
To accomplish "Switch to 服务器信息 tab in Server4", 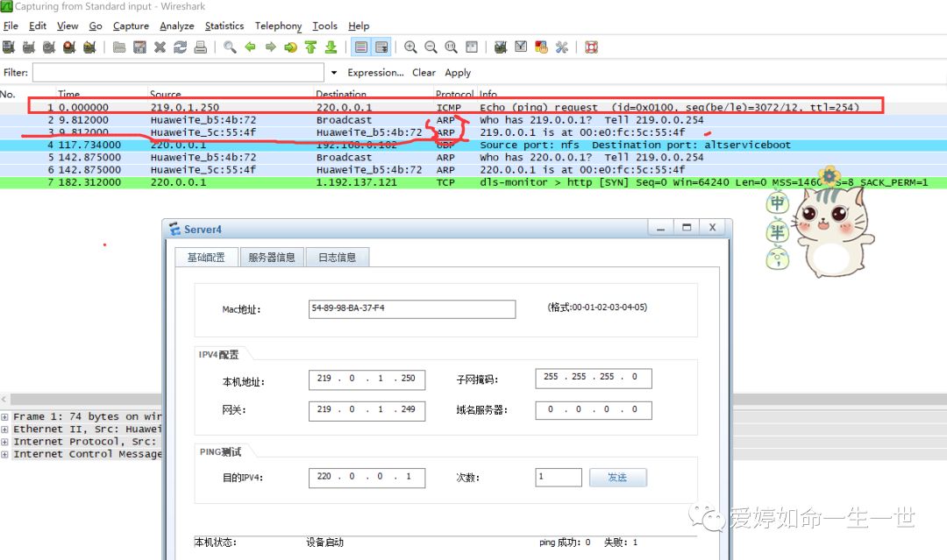I will (272, 258).
